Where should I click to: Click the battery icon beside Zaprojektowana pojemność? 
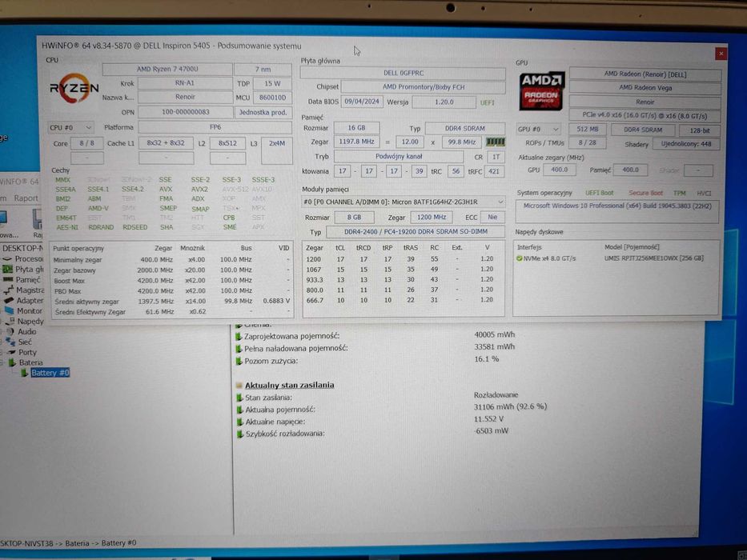239,336
